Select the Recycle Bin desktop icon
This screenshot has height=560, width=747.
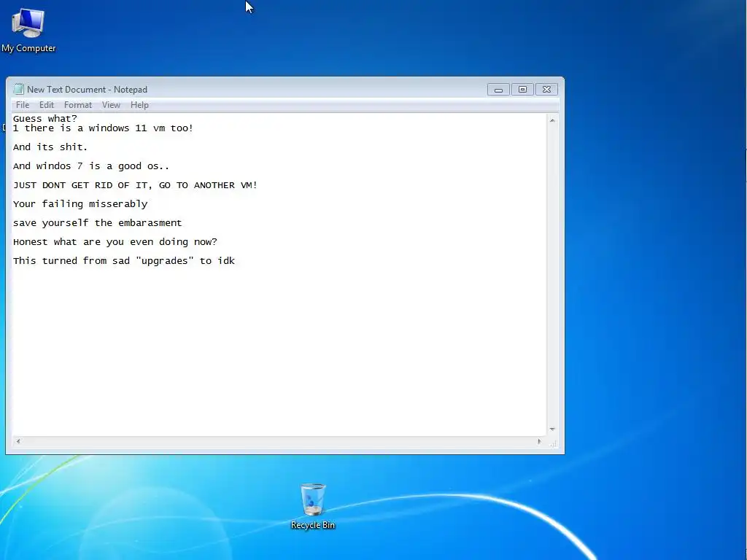tap(312, 507)
